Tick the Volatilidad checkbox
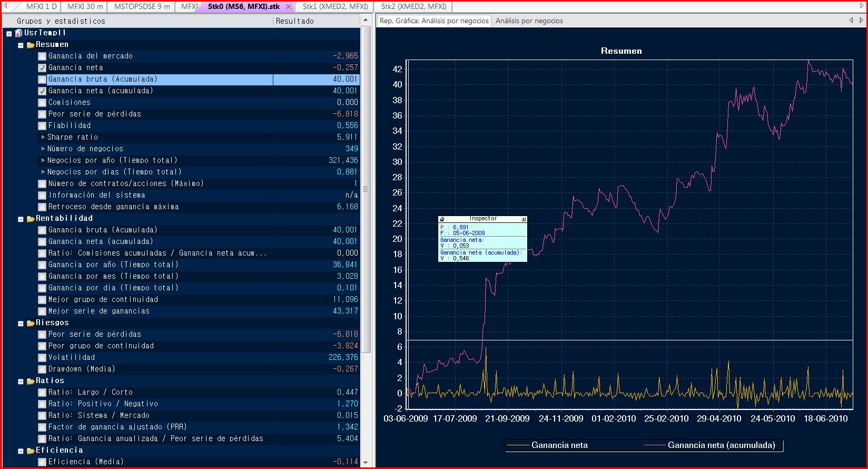The image size is (868, 469). point(42,358)
